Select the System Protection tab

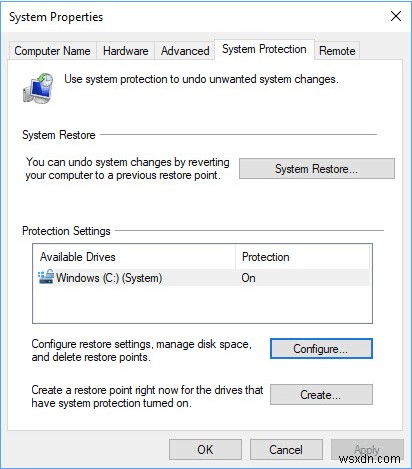264,49
